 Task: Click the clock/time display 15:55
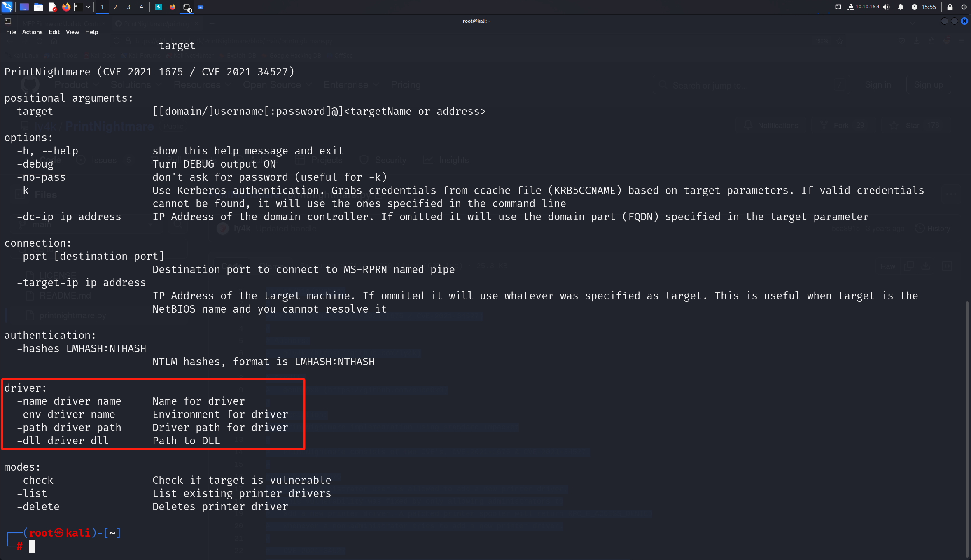[929, 7]
